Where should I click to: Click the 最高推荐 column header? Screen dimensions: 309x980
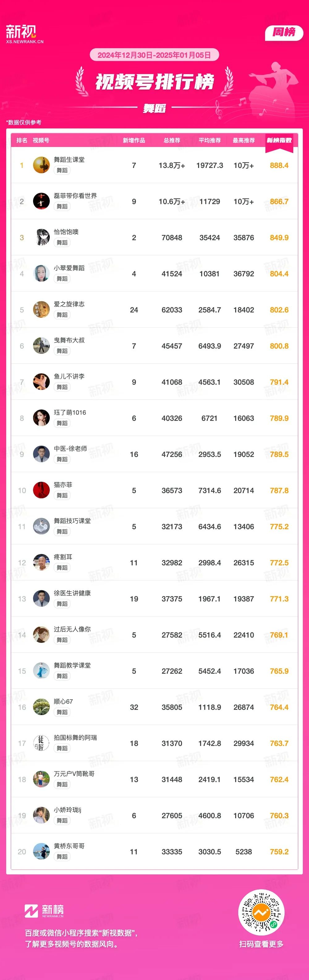[243, 140]
